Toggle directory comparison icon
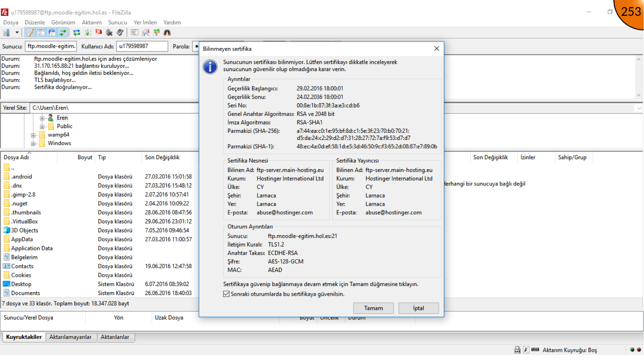The width and height of the screenshot is (644, 362). (x=145, y=33)
